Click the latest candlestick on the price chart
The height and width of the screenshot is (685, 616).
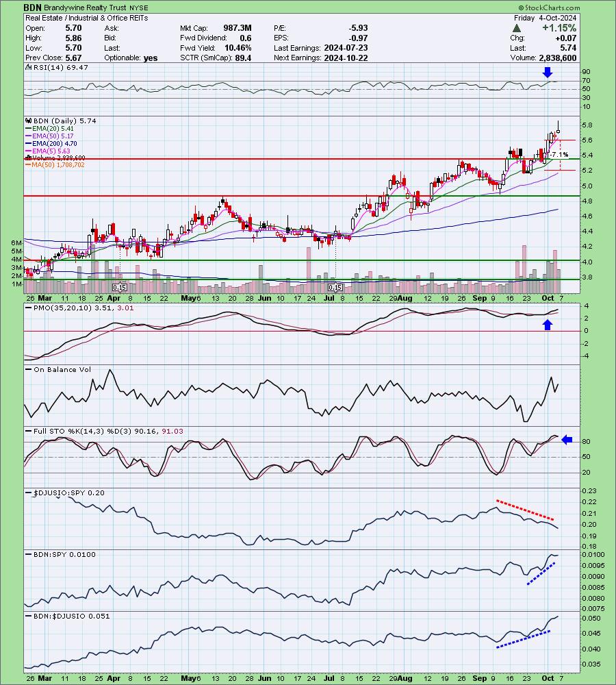point(559,127)
